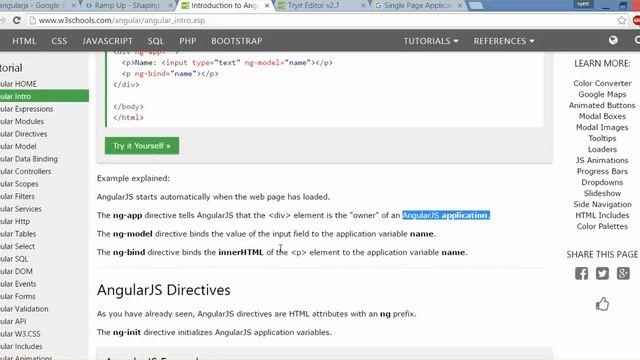Viewport: 640px width, 360px height.
Task: Open the CSS menu item
Action: point(59,41)
